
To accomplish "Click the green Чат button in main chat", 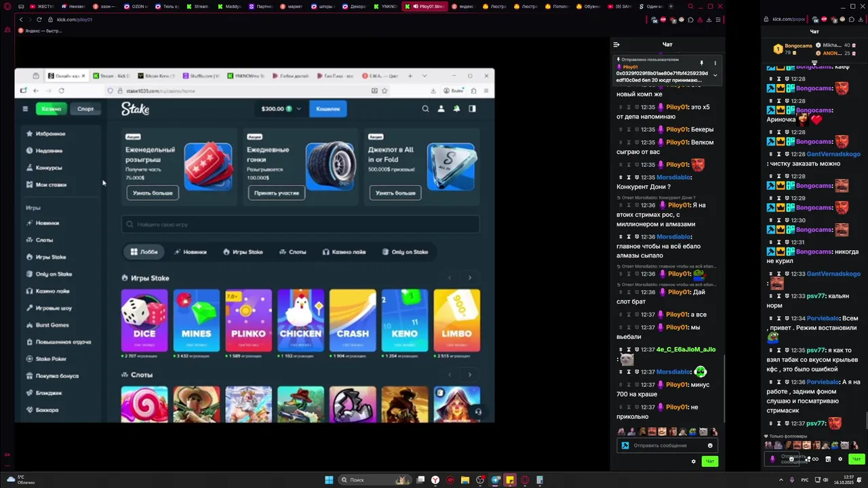I will tap(709, 462).
